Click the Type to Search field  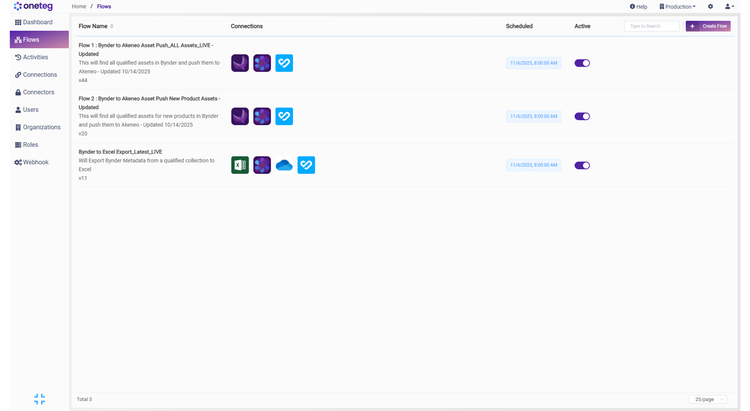click(x=651, y=26)
